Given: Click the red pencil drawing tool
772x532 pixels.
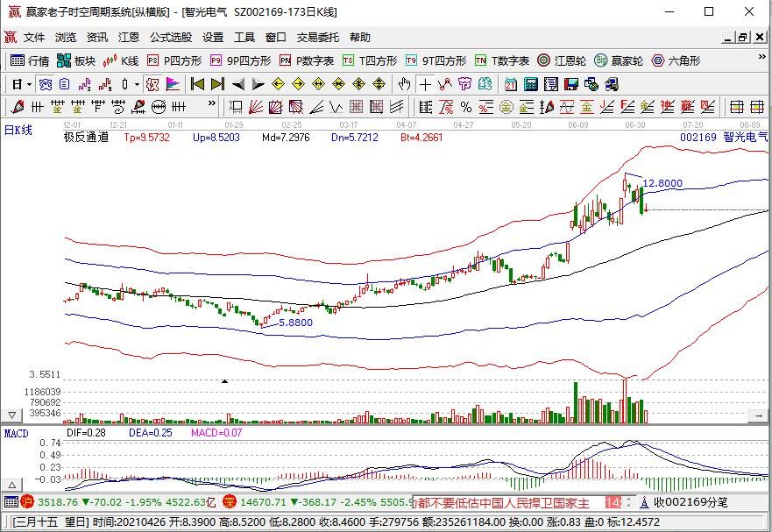Looking at the screenshot, I should pyautogui.click(x=18, y=107).
